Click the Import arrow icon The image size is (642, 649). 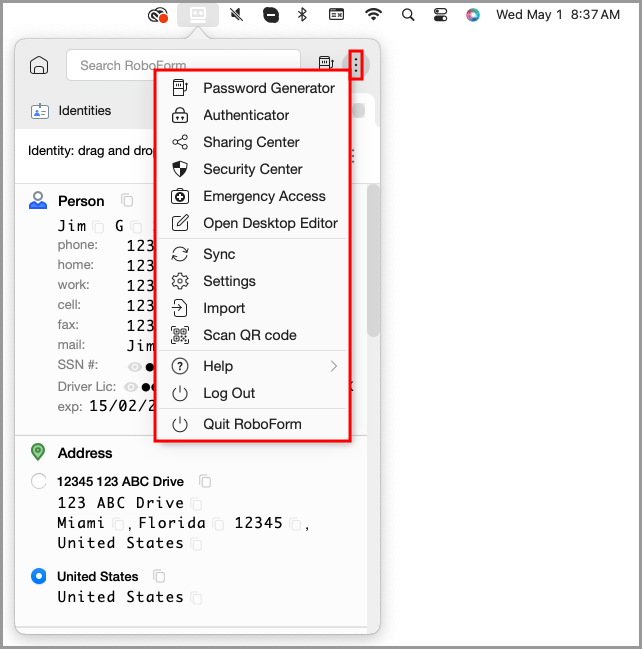(x=180, y=308)
